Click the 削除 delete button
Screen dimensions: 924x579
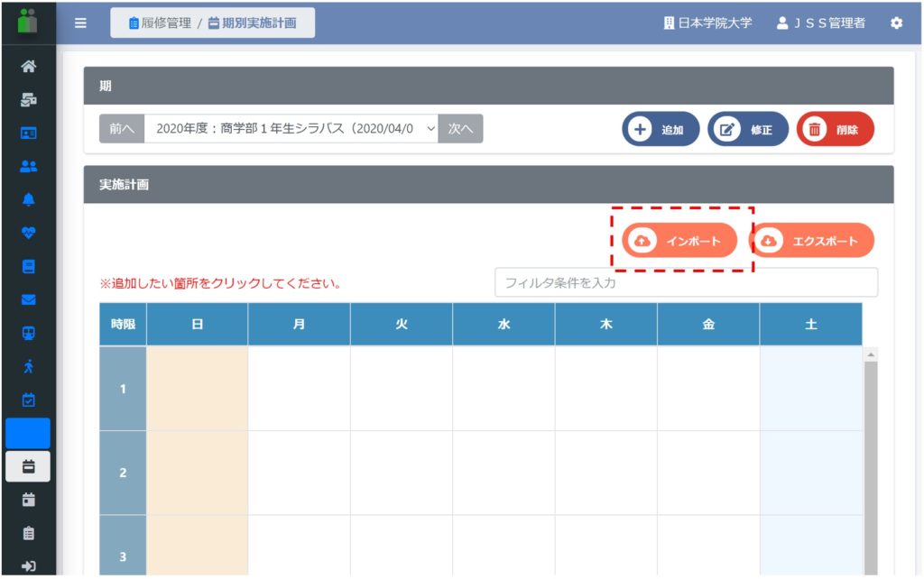point(835,129)
